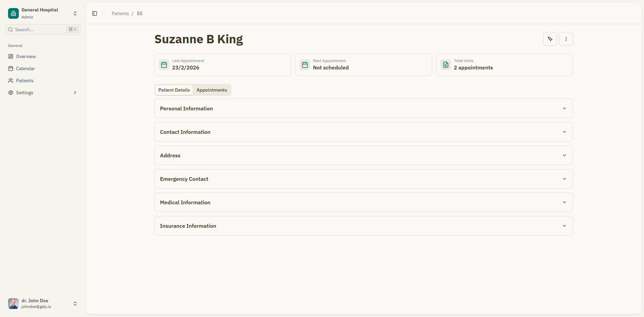
Task: Click the Patients icon in the sidebar
Action: [10, 81]
